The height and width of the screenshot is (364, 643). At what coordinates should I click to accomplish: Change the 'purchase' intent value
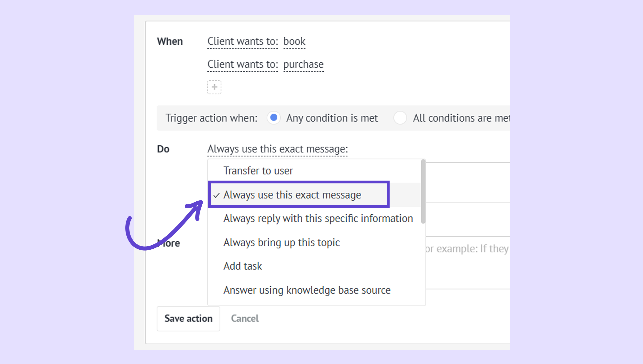[303, 65]
